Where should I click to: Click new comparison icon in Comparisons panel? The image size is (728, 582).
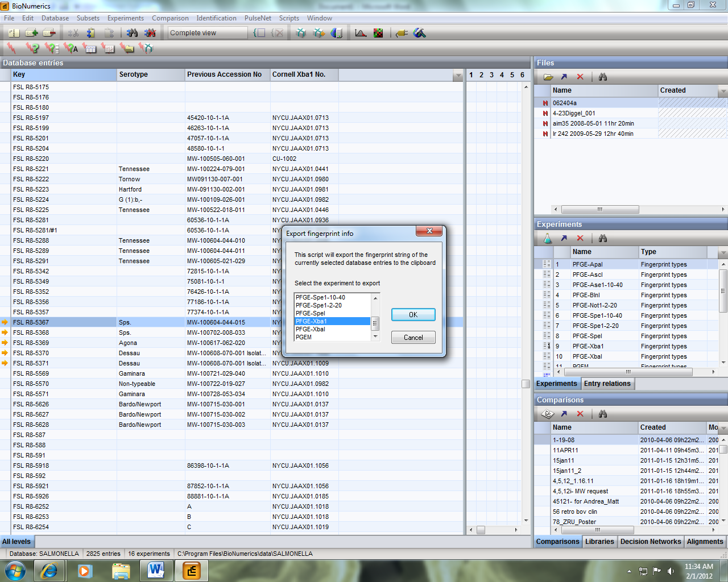coord(548,414)
